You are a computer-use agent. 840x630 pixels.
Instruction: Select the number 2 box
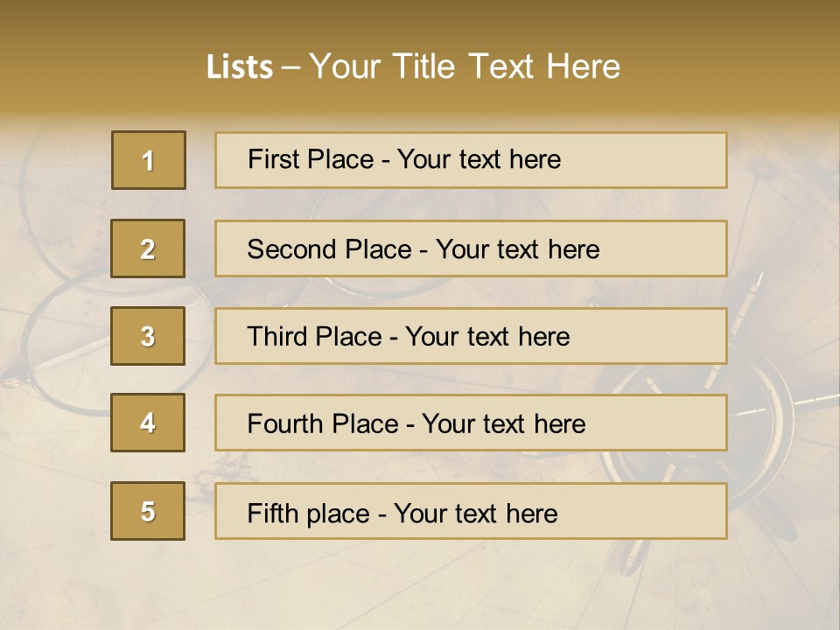148,248
